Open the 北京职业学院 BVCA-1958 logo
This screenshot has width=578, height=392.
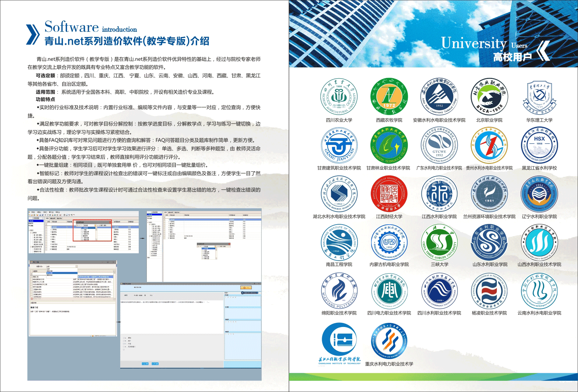click(x=489, y=96)
